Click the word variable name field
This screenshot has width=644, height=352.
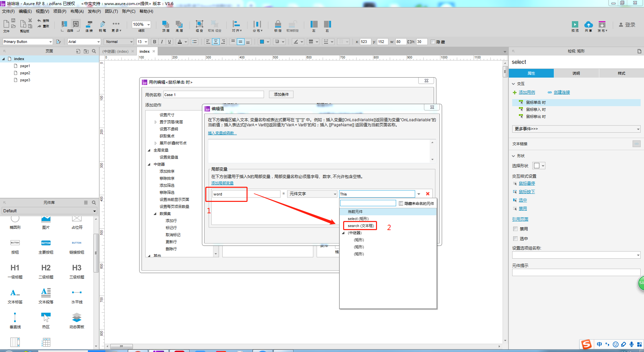246,194
